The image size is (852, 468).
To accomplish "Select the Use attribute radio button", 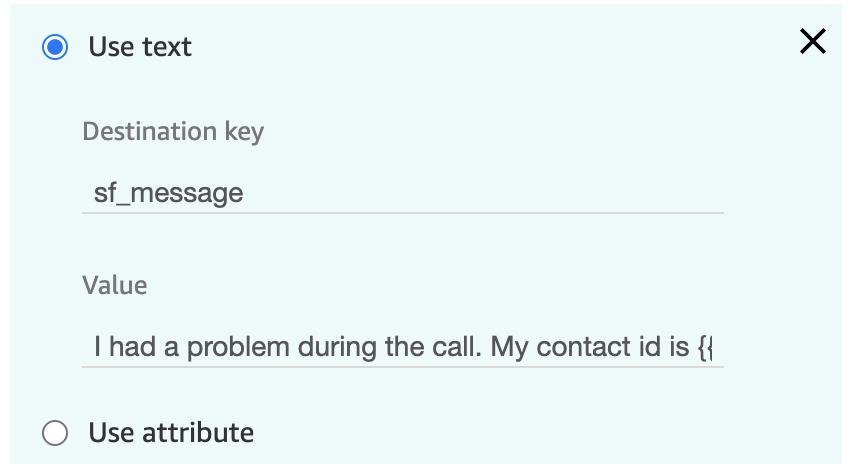I will 55,433.
